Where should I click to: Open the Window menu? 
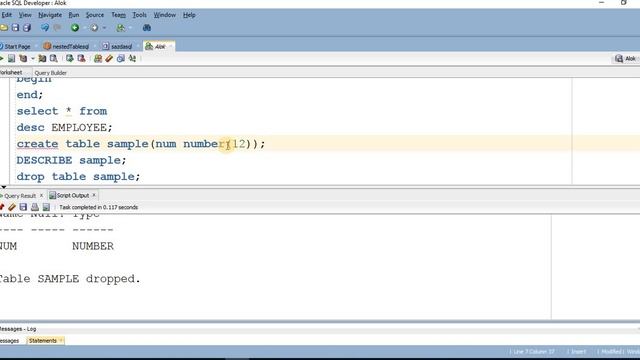164,15
